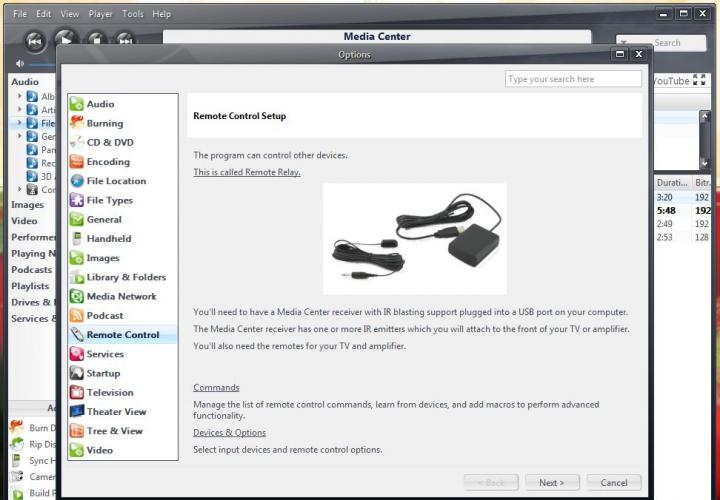Open the Burning options category
This screenshot has height=500, width=720.
point(104,123)
